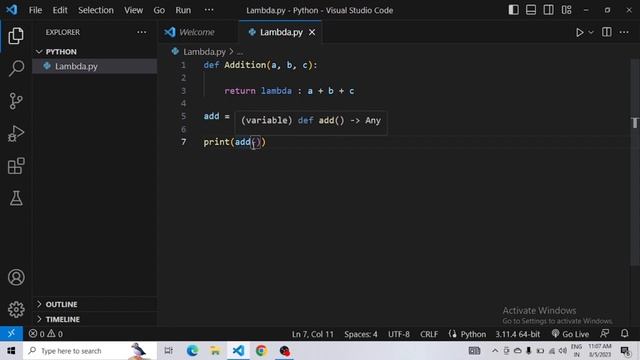Open the Source Control view

pyautogui.click(x=16, y=101)
